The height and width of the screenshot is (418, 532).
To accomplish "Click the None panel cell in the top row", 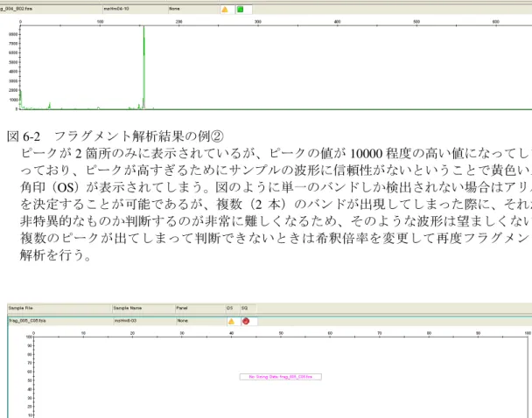I will click(x=193, y=9).
